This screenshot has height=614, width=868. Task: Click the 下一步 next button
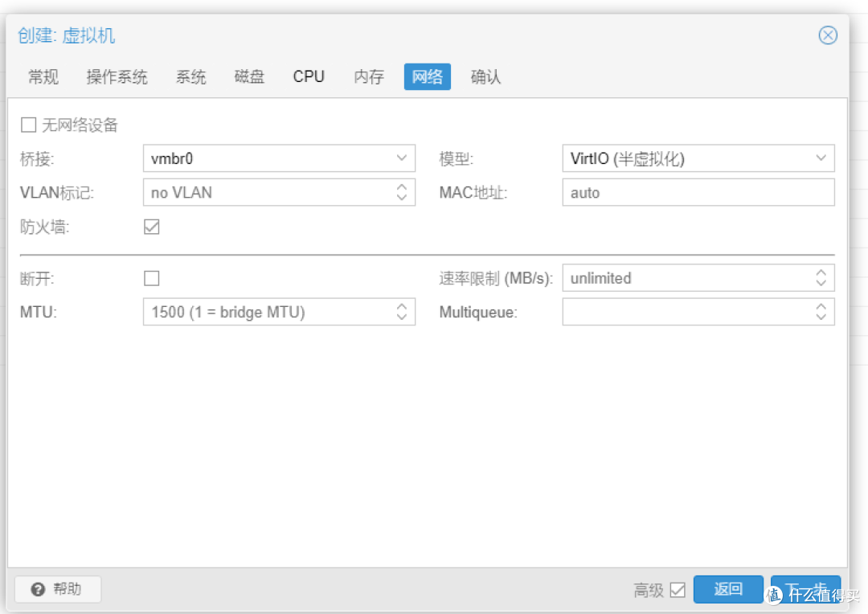pos(805,589)
